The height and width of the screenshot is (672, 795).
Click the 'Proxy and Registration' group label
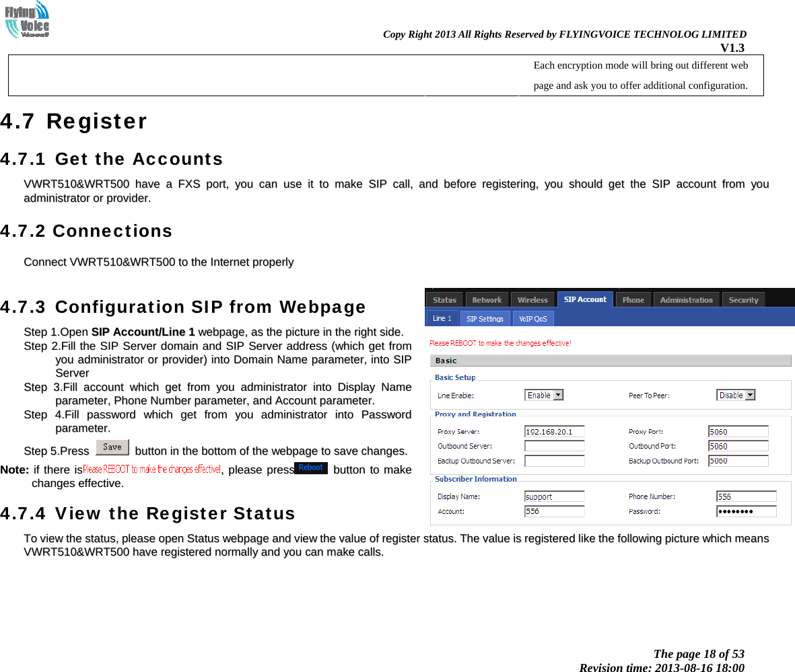(475, 414)
